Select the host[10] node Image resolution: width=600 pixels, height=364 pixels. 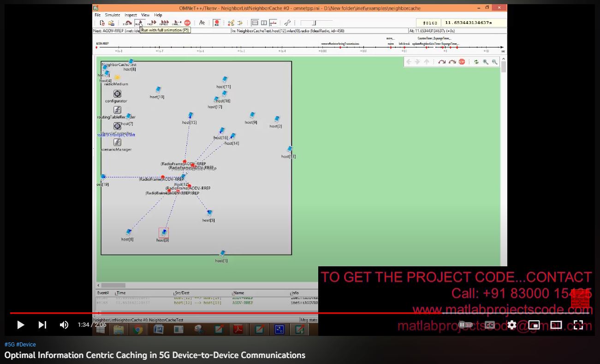[x=158, y=90]
